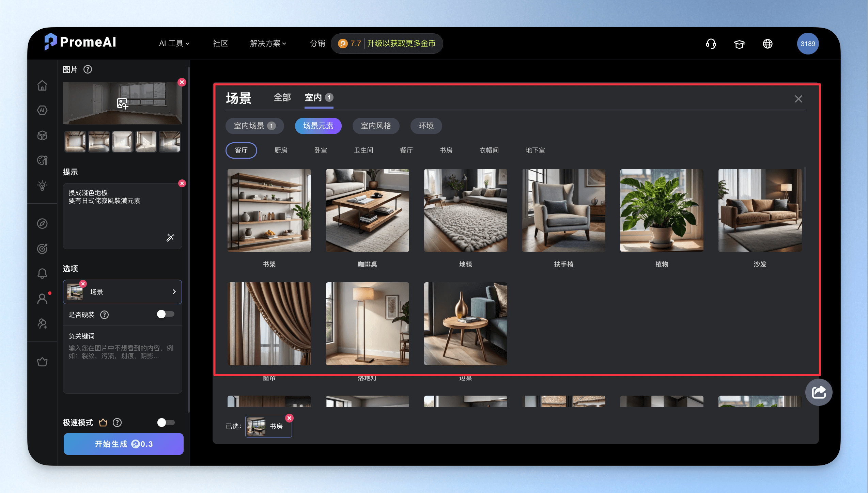
Task: Click the graduation cap tutorials icon
Action: 739,44
